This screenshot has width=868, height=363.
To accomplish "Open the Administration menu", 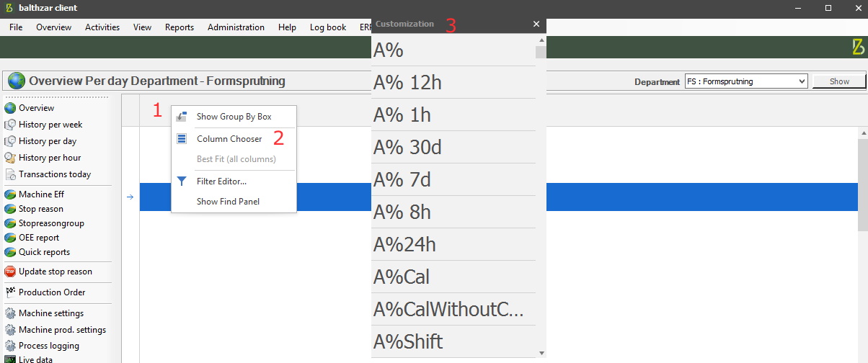I will [236, 27].
